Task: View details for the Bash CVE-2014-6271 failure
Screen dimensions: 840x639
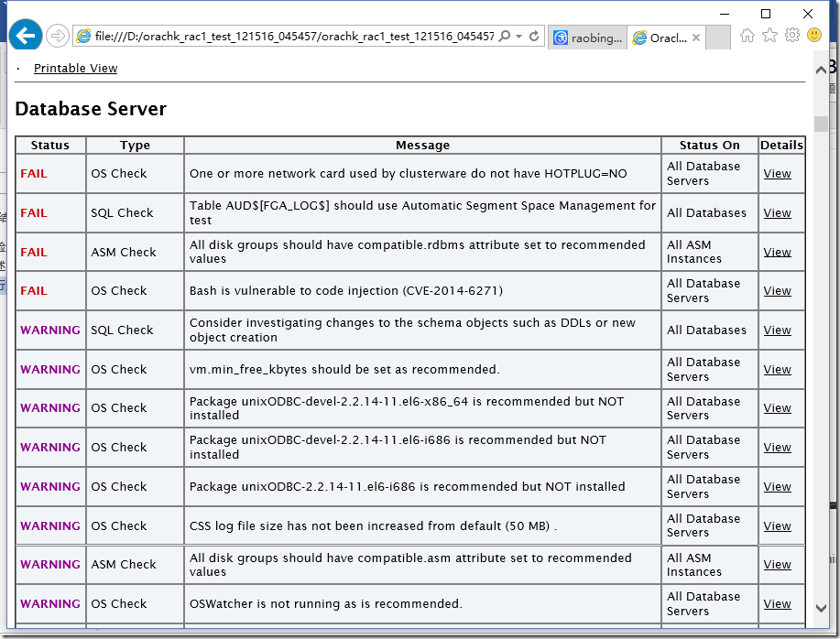Action: pyautogui.click(x=777, y=291)
